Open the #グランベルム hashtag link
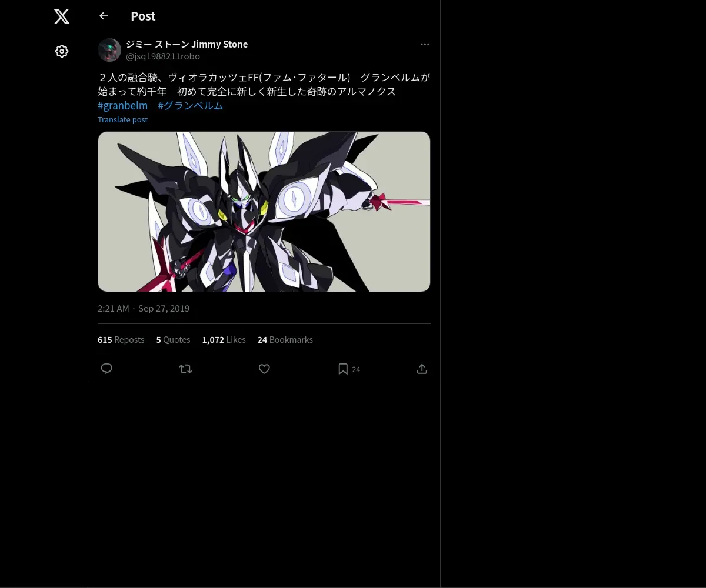 [191, 106]
